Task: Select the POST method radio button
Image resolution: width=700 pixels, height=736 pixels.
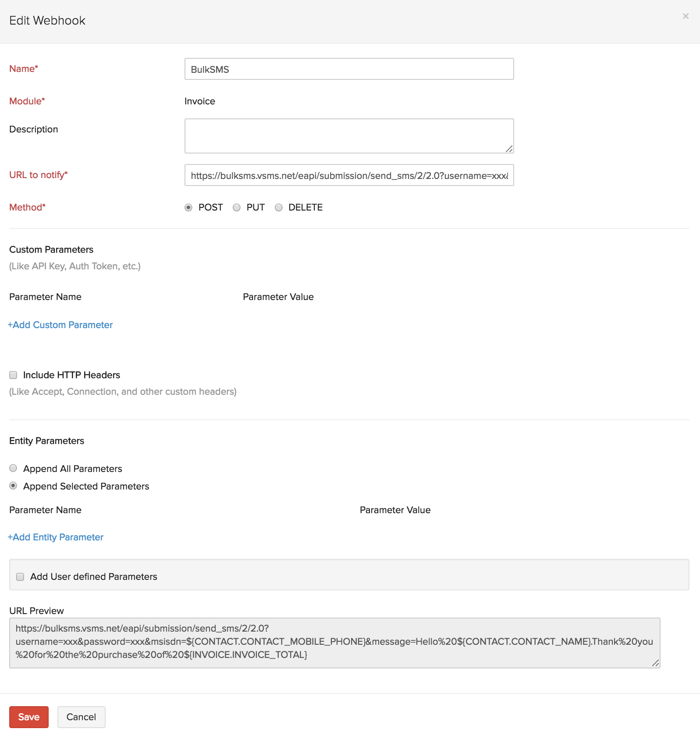Action: coord(188,207)
